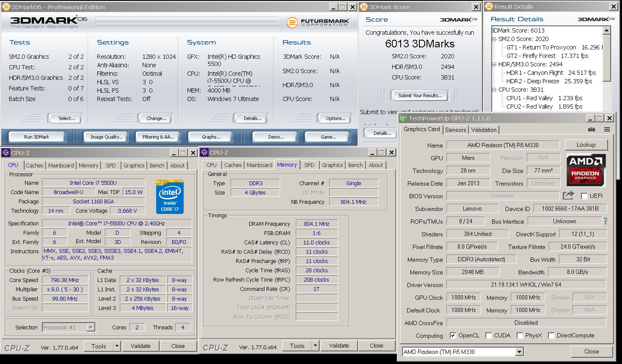622x364 pixels.
Task: Click the Result Details scrollbar up arrow
Action: pos(607,30)
